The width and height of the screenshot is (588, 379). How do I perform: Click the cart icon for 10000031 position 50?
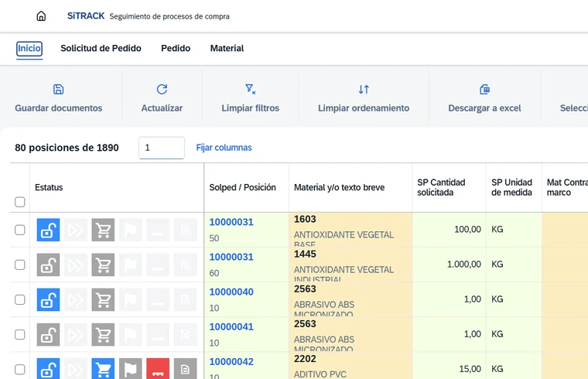(103, 230)
